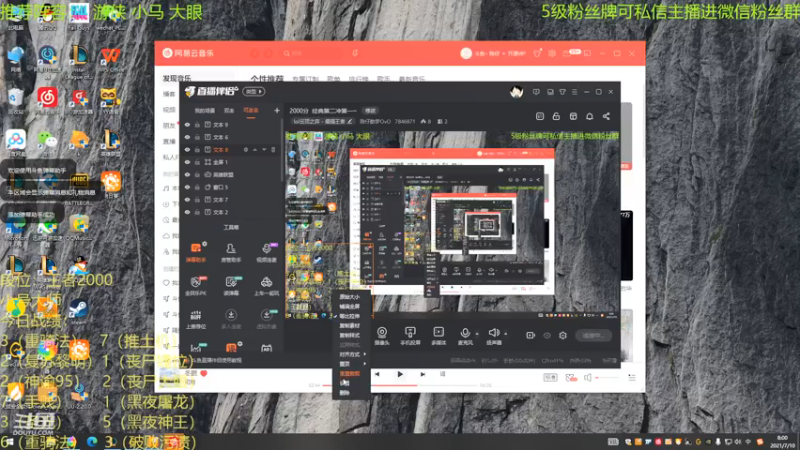Open the hamburger menu in 直播伴侣 title bar
Viewport: 800px width, 450px height.
[x=574, y=92]
